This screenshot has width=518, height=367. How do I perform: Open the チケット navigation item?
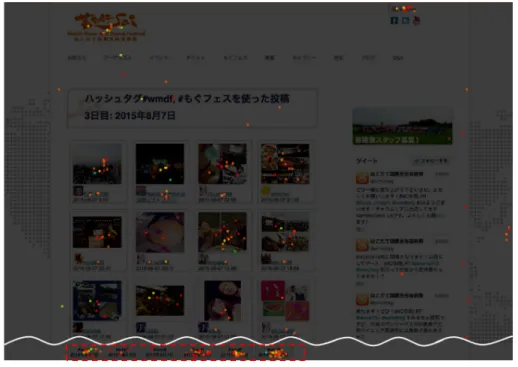(x=196, y=58)
